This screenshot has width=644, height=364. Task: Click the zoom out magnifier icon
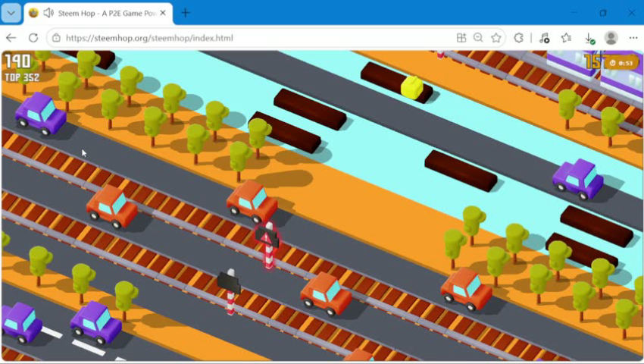(478, 38)
